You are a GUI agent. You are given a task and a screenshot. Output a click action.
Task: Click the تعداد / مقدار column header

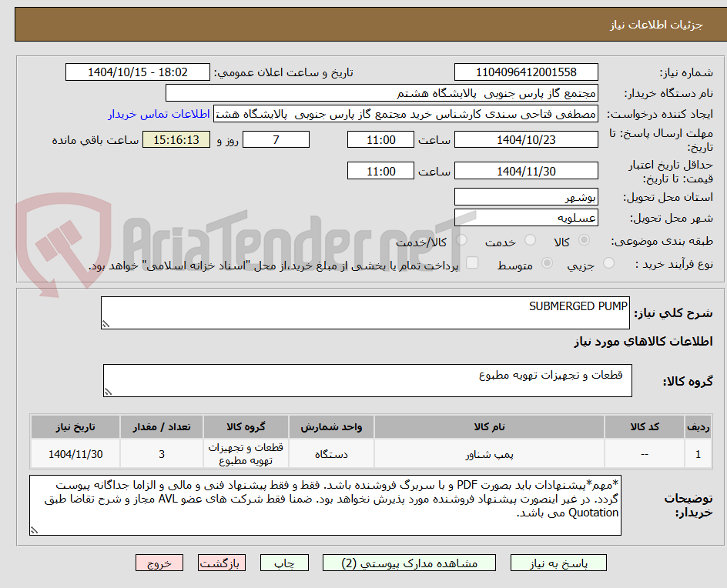point(162,426)
